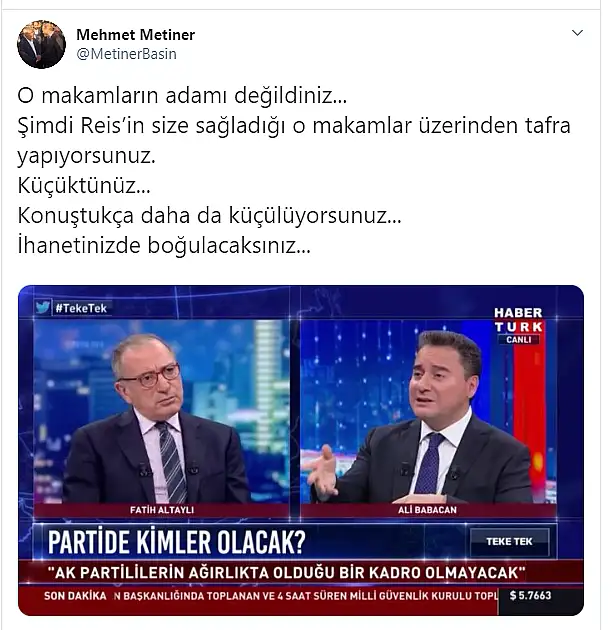Image resolution: width=615 pixels, height=630 pixels.
Task: Click the Teke Tek program box
Action: coord(509,542)
